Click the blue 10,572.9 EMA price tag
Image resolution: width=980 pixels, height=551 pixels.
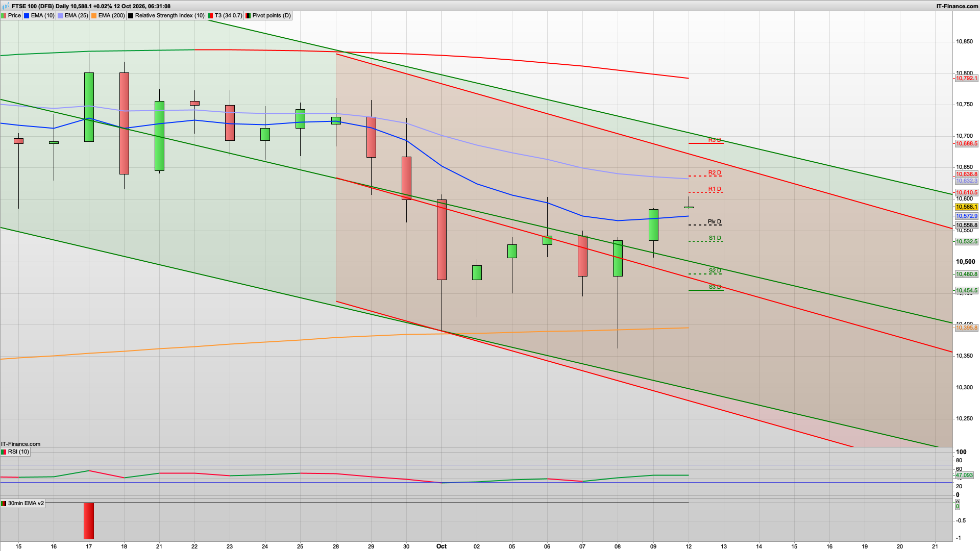click(966, 216)
